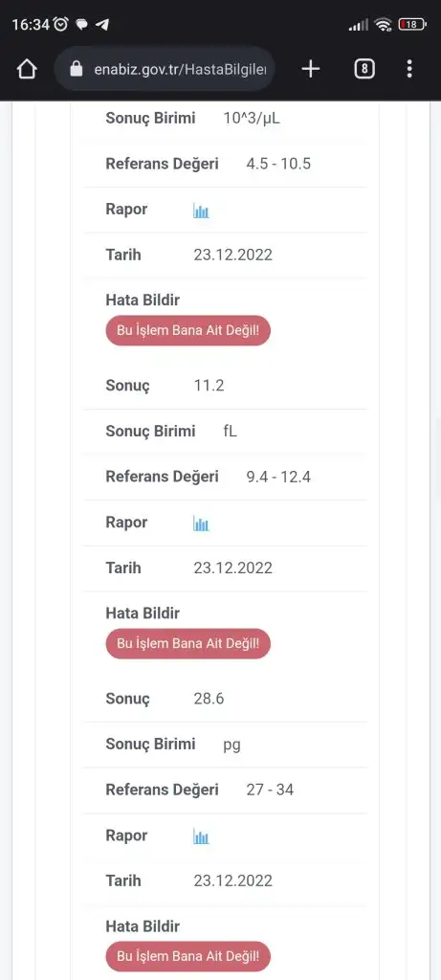This screenshot has height=980, width=441.
Task: Tap the battery indicator in status bar
Action: [412, 24]
